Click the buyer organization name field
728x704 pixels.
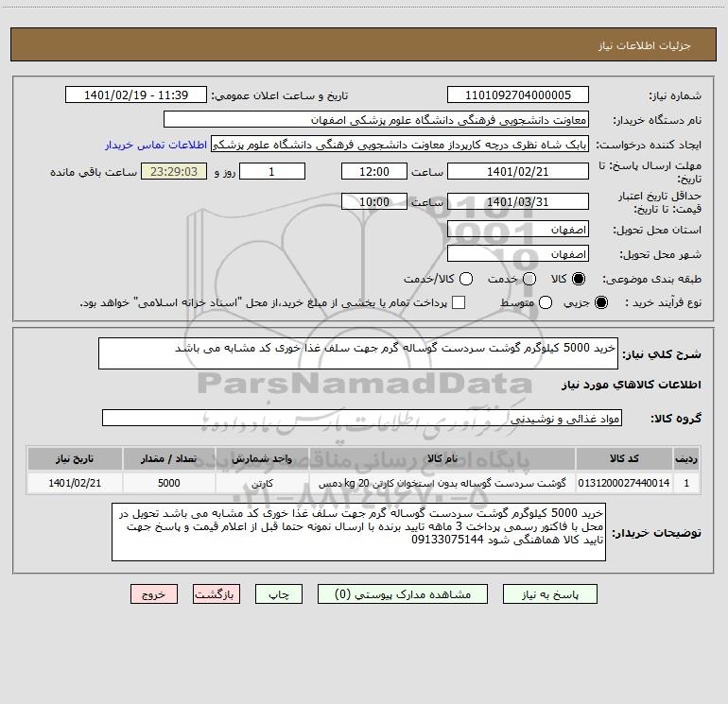tap(376, 120)
